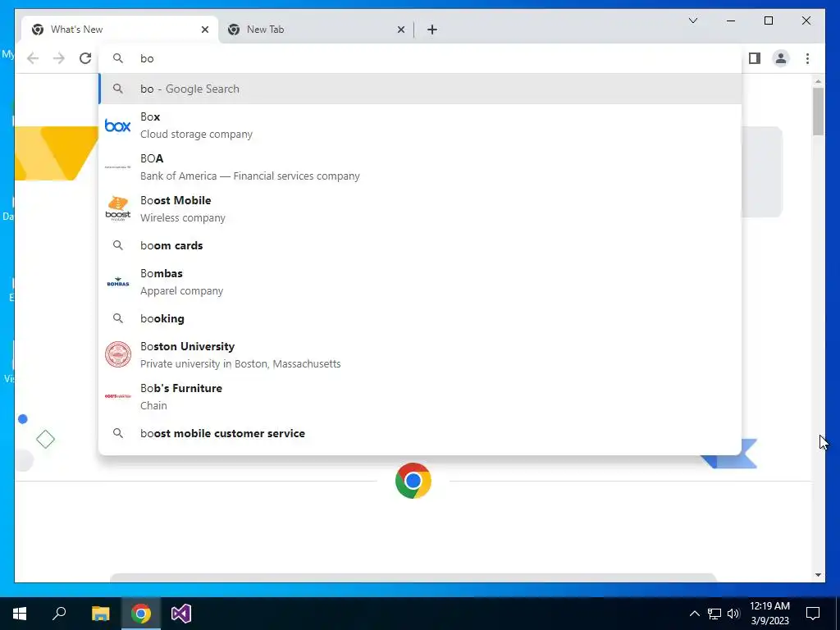Select the 'boom cards' suggestion
The height and width of the screenshot is (630, 840).
tap(420, 245)
